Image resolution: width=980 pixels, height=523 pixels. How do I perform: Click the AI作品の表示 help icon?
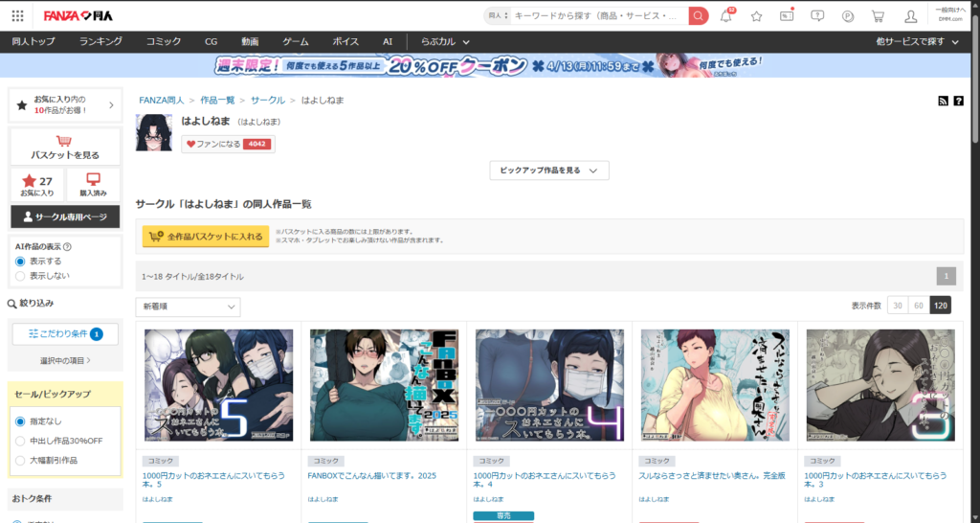(x=68, y=246)
